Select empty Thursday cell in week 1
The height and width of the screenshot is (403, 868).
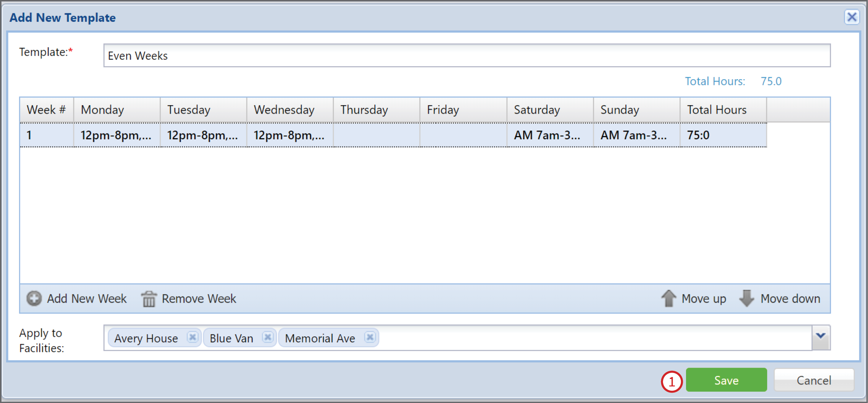click(x=376, y=135)
